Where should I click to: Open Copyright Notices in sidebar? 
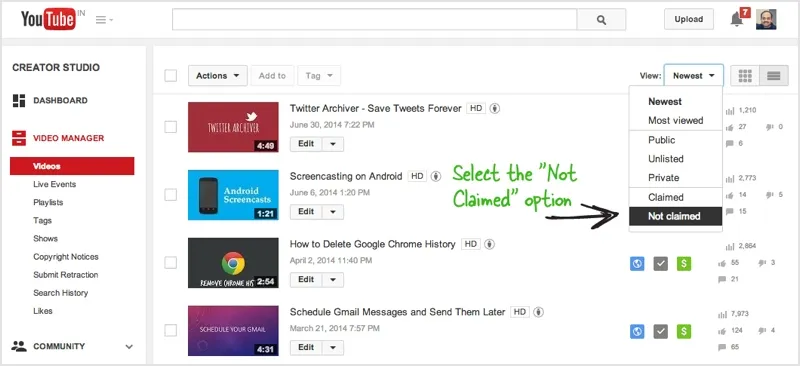tap(66, 257)
